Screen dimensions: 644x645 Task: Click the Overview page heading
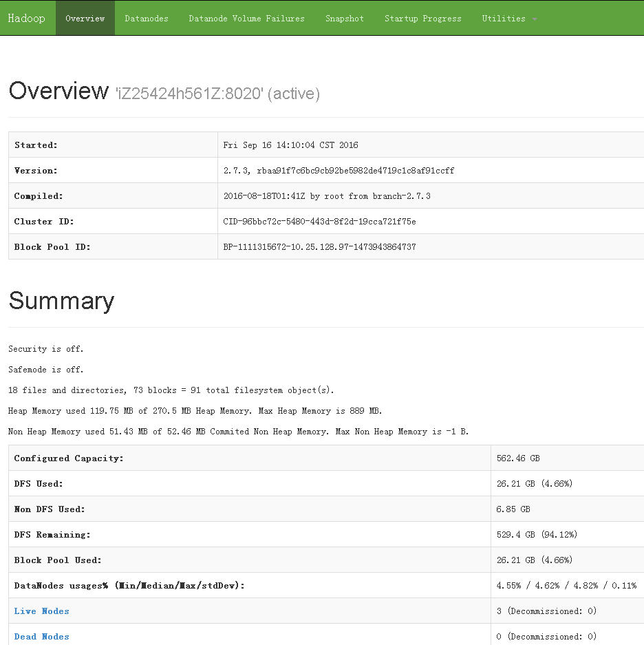coord(58,91)
